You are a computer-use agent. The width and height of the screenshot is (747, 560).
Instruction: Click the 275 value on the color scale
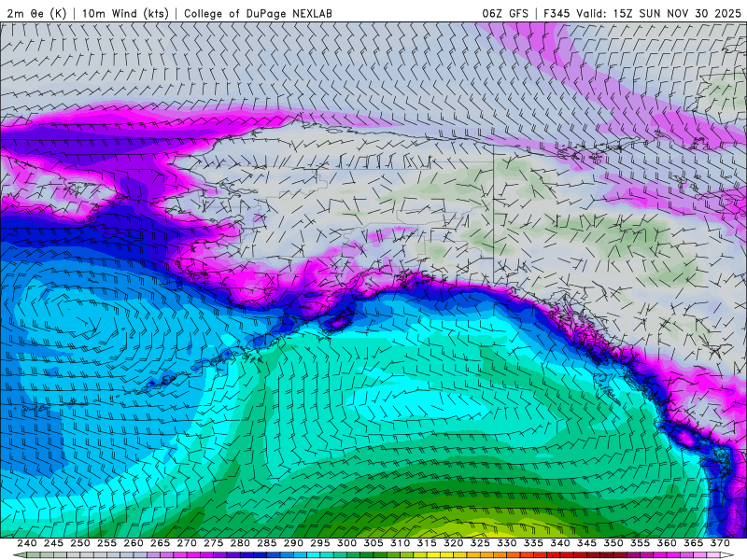[x=214, y=543]
